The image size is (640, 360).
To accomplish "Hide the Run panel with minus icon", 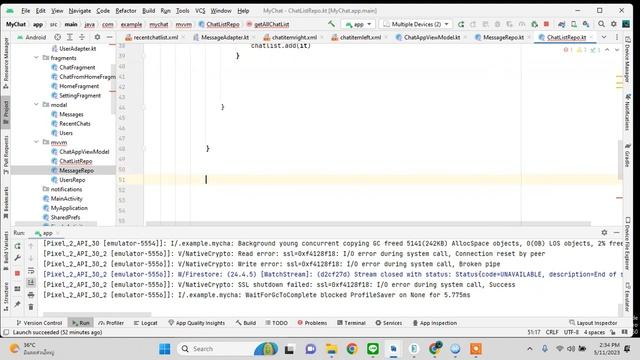I will click(617, 232).
